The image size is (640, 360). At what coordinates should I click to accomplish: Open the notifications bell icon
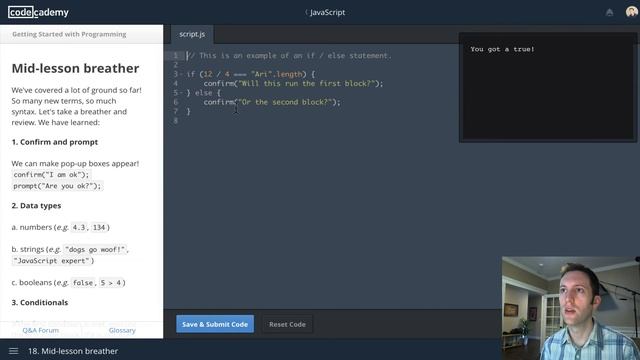coord(609,12)
